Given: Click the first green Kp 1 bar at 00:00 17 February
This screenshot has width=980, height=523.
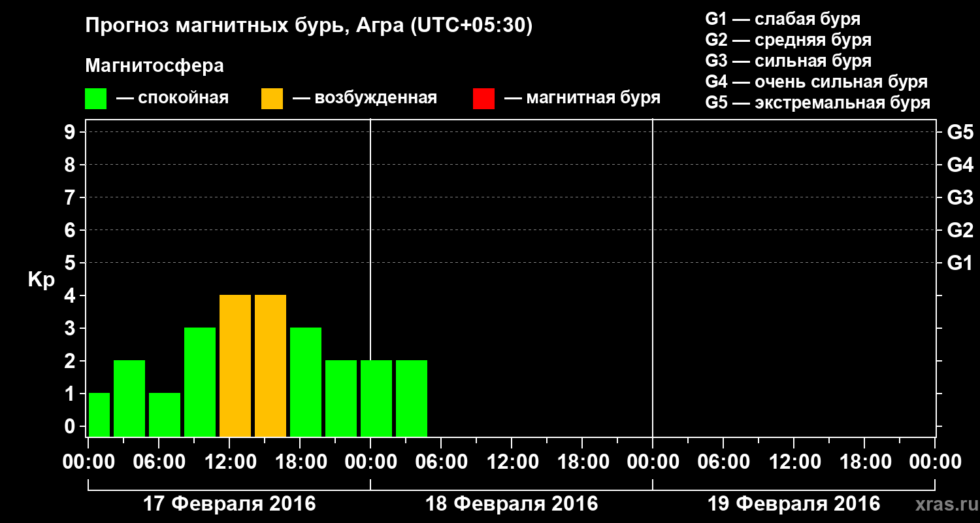Looking at the screenshot, I should click(99, 414).
